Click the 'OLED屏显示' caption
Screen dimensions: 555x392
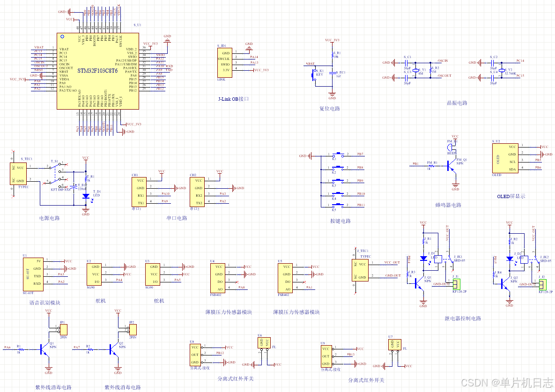point(511,196)
